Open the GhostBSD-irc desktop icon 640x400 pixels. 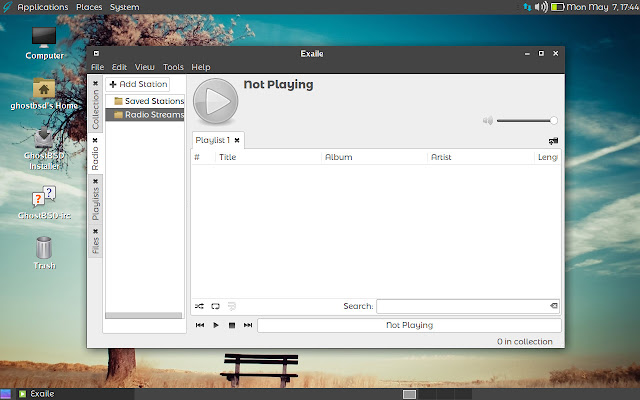(x=44, y=202)
